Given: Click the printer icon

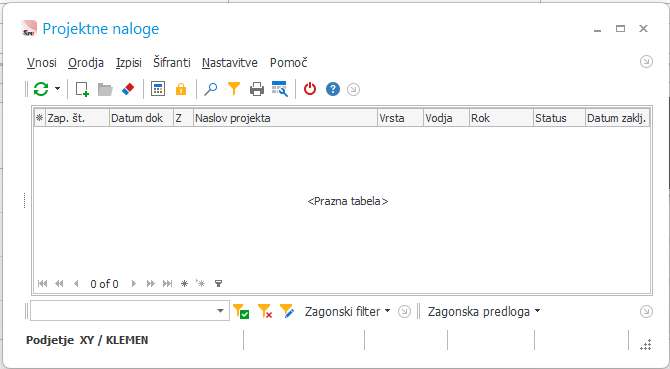Looking at the screenshot, I should coord(257,89).
